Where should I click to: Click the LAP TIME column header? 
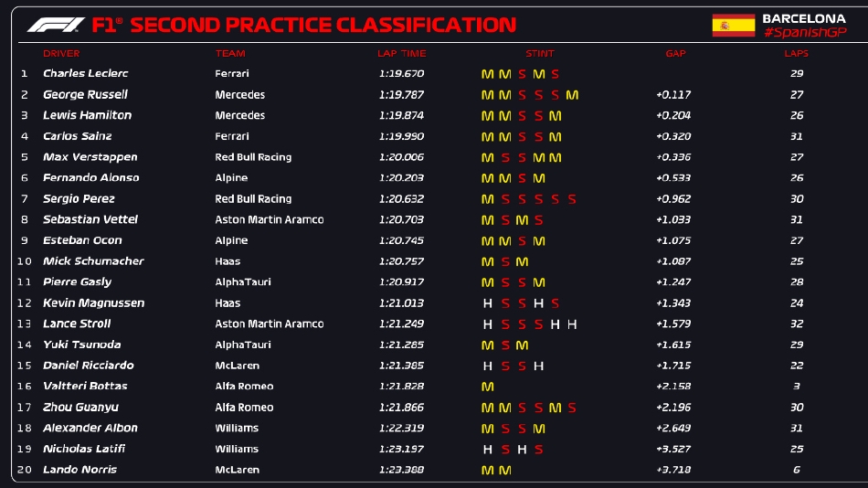click(401, 54)
